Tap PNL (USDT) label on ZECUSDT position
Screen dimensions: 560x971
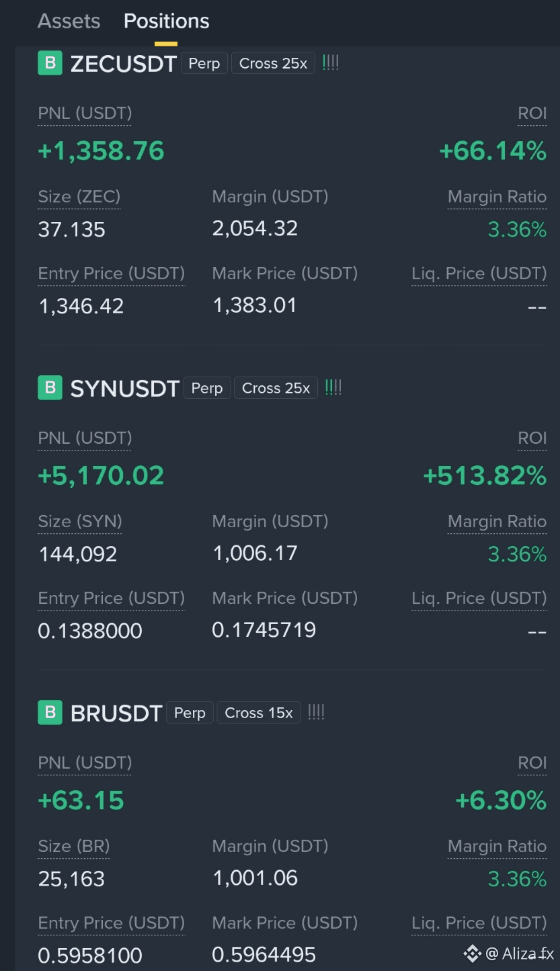[85, 114]
